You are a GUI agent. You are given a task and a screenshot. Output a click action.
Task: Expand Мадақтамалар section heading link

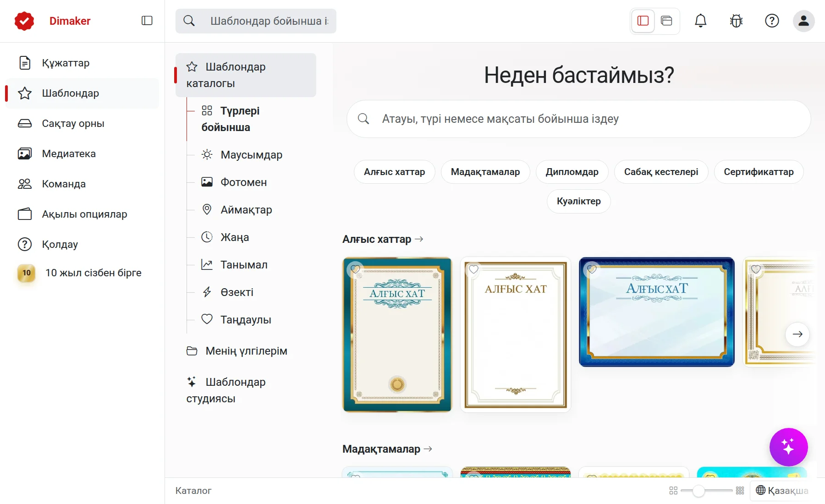pyautogui.click(x=387, y=449)
